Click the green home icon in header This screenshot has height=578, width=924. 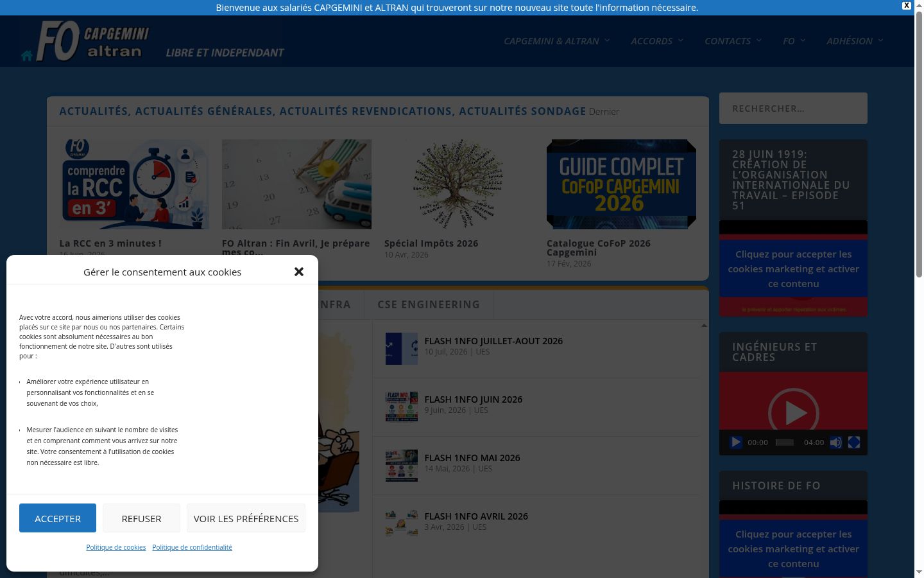tap(27, 56)
